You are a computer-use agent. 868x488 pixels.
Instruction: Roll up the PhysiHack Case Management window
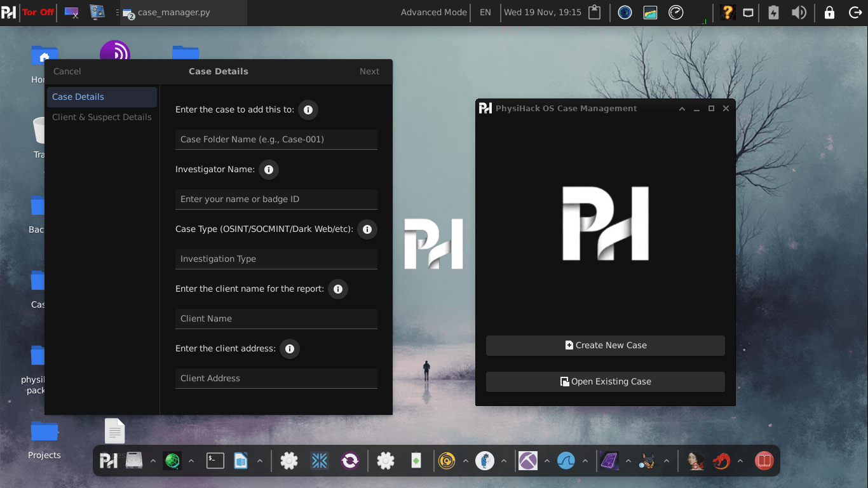click(682, 109)
